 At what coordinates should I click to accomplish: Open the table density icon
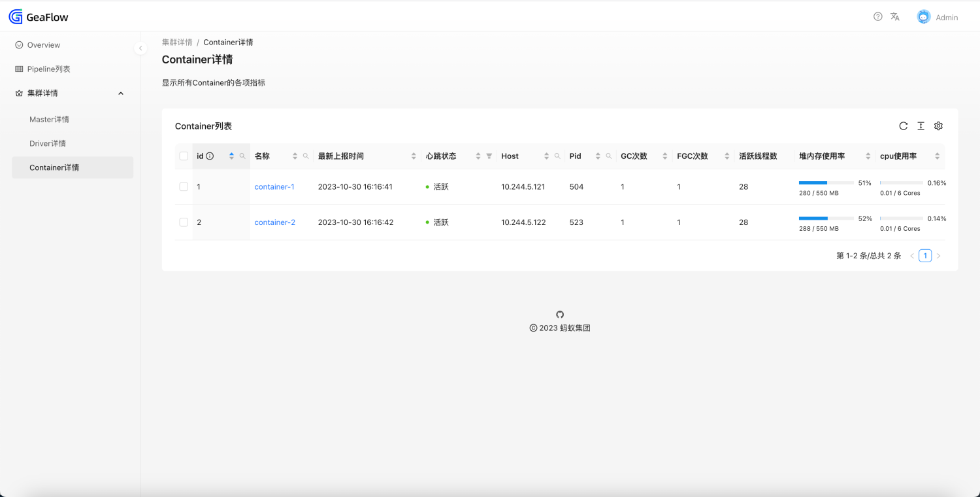pyautogui.click(x=921, y=126)
